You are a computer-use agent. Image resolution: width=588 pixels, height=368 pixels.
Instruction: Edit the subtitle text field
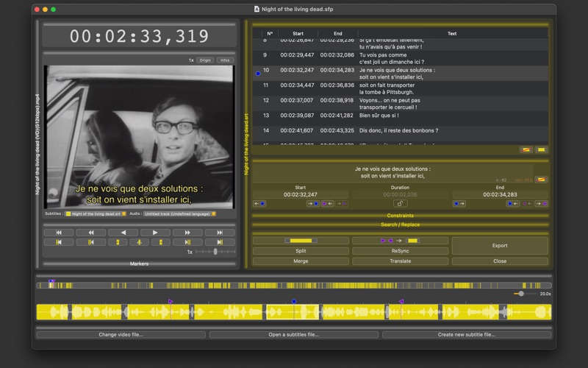tap(392, 172)
